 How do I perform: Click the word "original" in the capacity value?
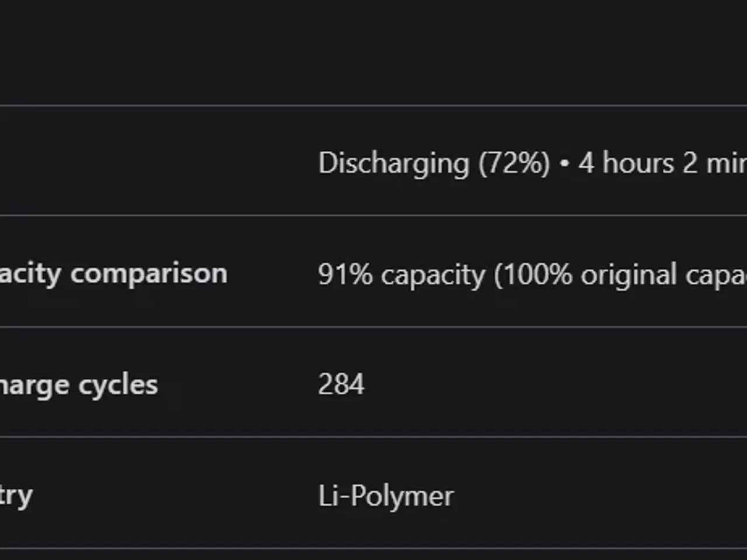[x=629, y=275]
